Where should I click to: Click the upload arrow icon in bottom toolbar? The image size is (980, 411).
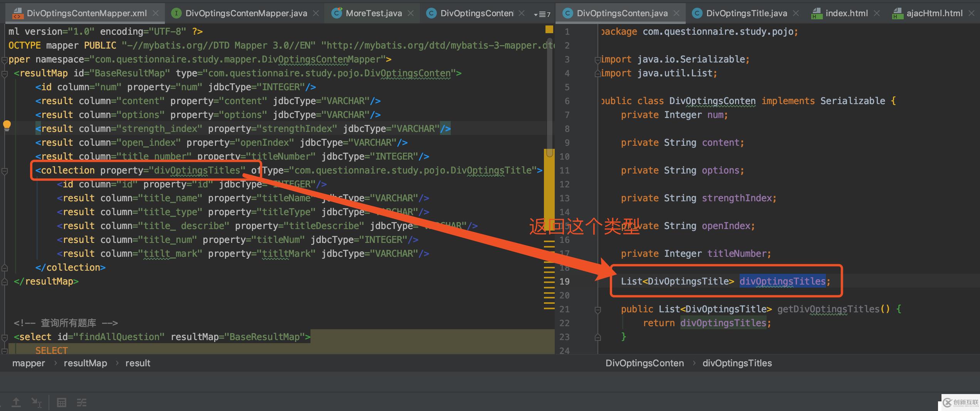[x=16, y=403]
